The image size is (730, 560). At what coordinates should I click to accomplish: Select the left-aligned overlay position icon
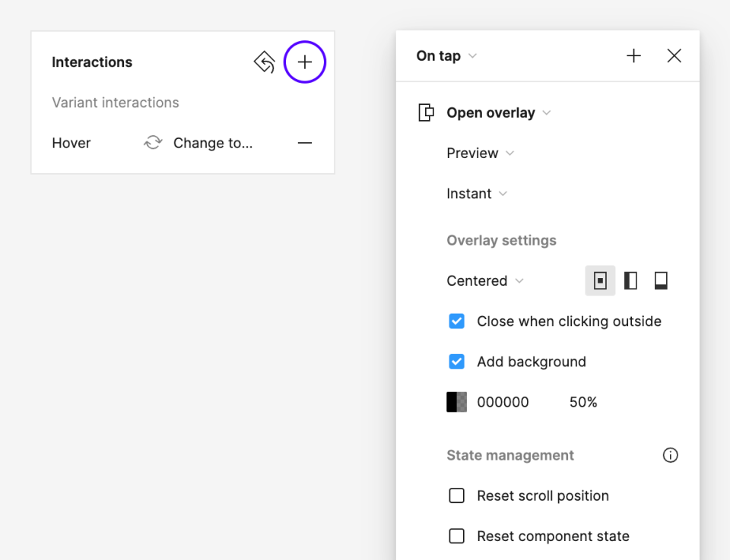pyautogui.click(x=630, y=281)
